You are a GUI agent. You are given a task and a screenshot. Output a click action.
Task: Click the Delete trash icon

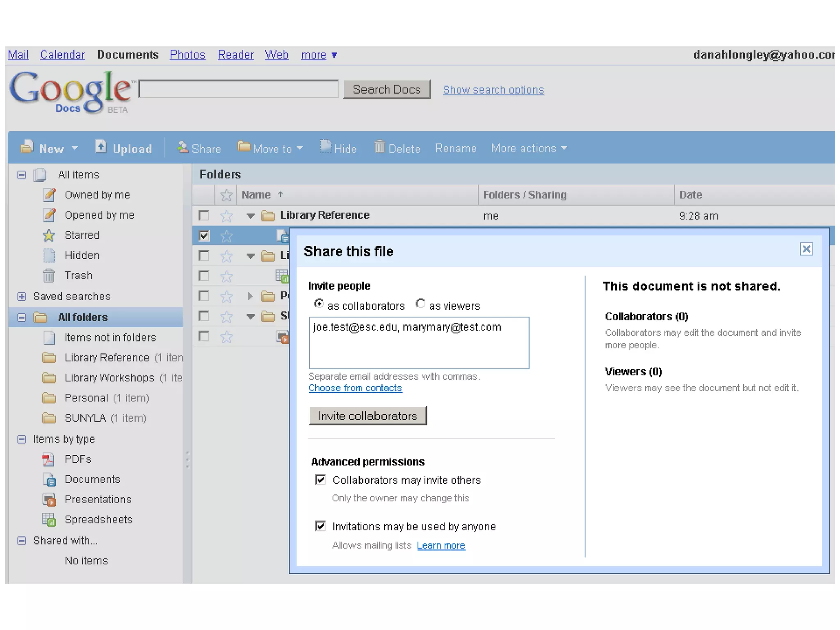coord(379,147)
